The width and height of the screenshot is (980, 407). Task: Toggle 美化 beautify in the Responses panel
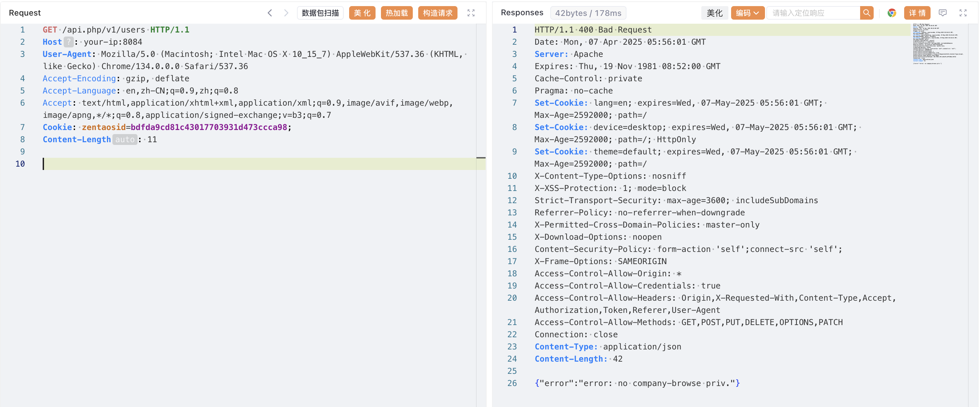[714, 13]
